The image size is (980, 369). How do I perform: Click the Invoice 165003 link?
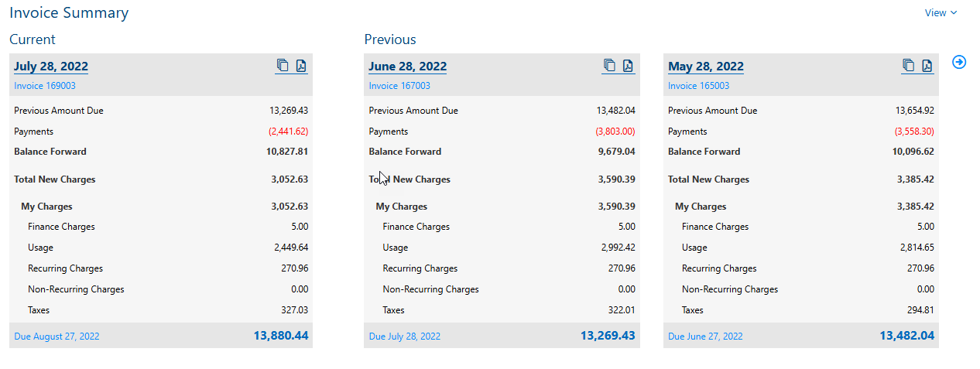698,86
